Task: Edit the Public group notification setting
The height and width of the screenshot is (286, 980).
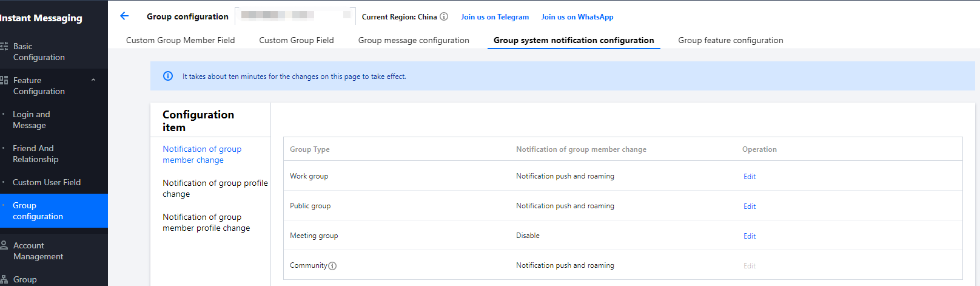Action: coord(750,206)
